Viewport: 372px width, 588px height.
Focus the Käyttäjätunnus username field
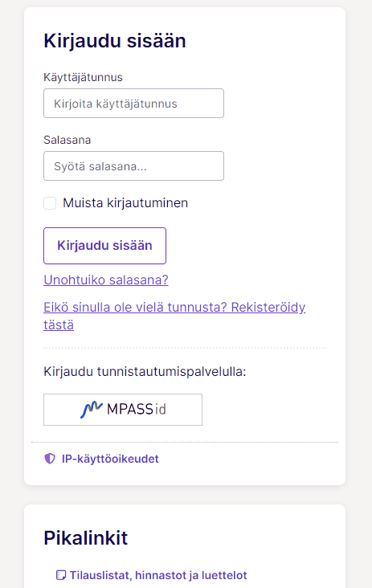[x=133, y=103]
